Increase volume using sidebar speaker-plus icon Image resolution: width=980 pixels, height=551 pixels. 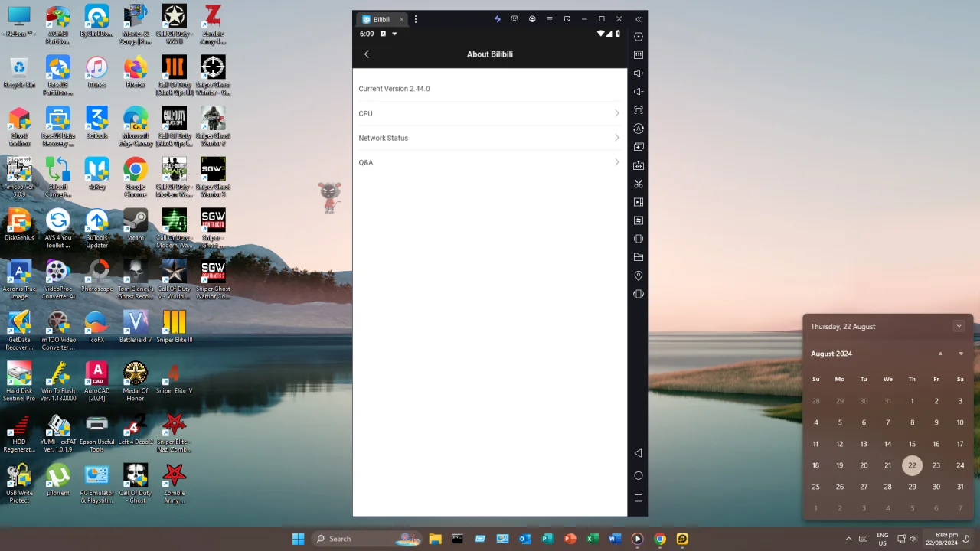tap(639, 73)
